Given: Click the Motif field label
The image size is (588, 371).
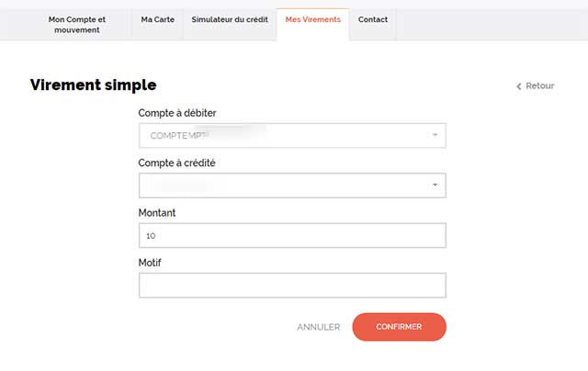Looking at the screenshot, I should 150,263.
